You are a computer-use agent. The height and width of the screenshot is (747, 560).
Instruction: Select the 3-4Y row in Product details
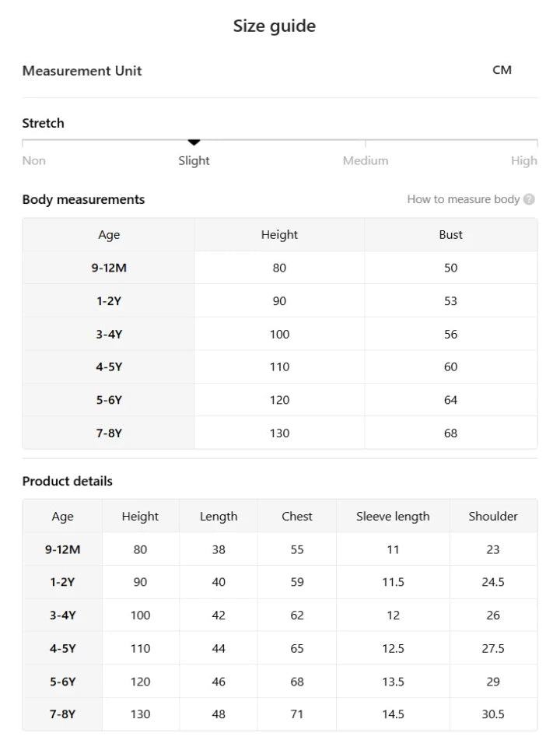click(279, 615)
